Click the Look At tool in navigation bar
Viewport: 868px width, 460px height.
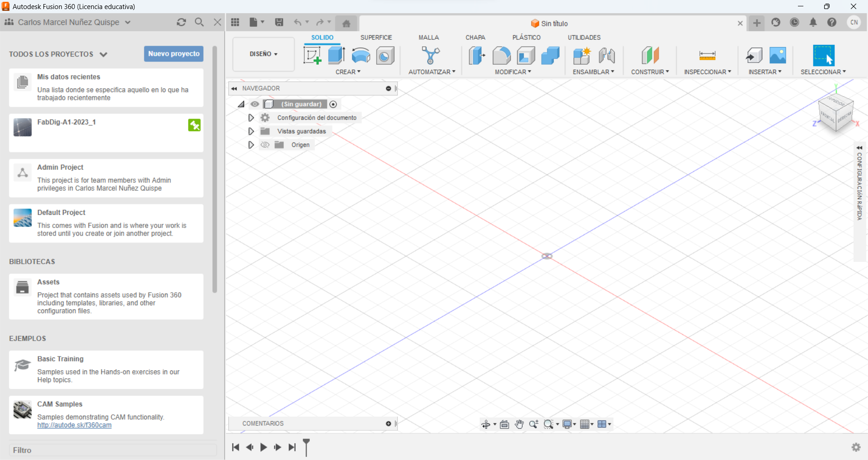pyautogui.click(x=505, y=424)
